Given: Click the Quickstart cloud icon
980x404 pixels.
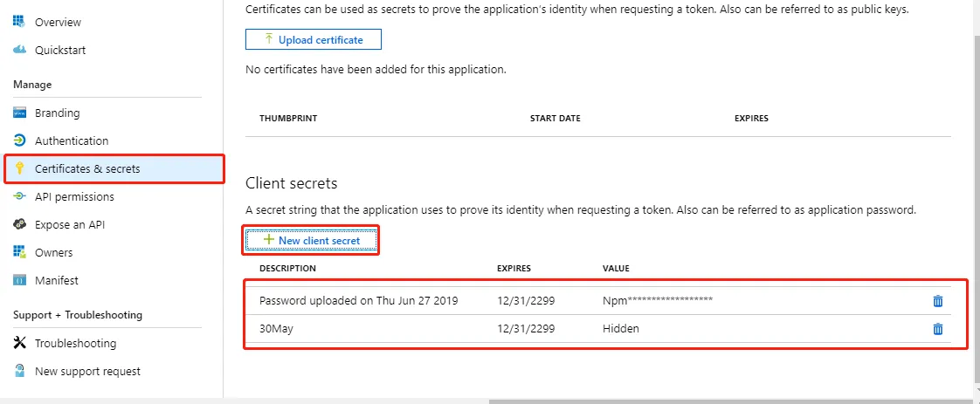Looking at the screenshot, I should point(19,50).
